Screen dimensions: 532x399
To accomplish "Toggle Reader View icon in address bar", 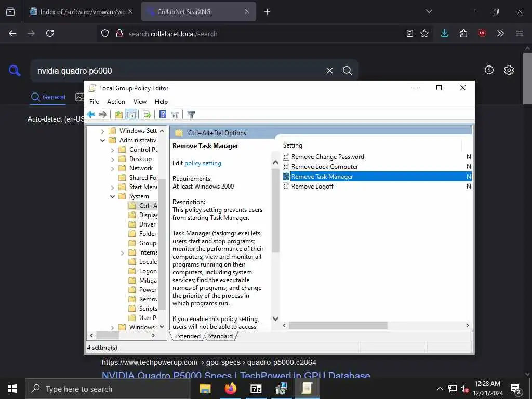I will [410, 33].
